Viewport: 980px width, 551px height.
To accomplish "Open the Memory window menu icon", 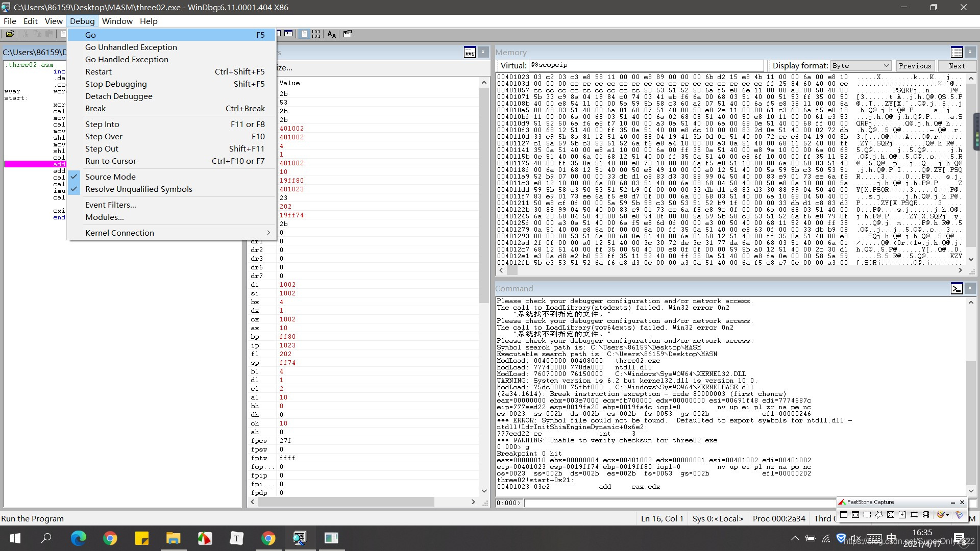I will (957, 53).
